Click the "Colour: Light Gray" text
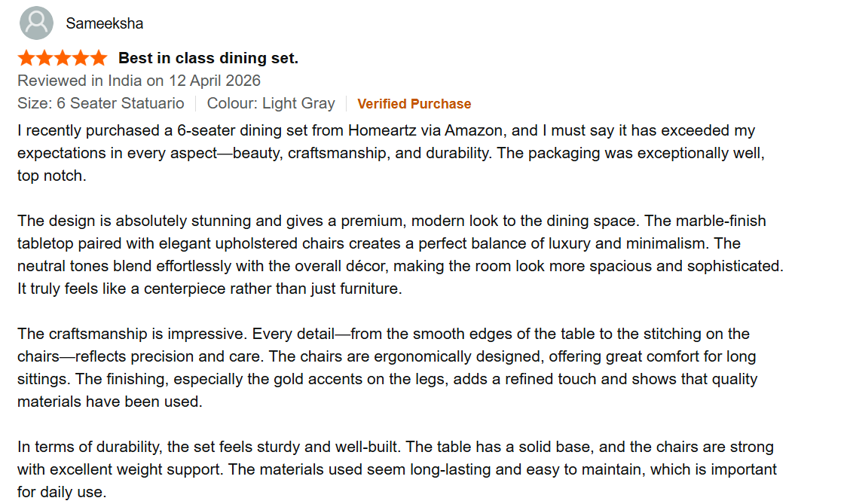850x504 pixels. point(271,103)
